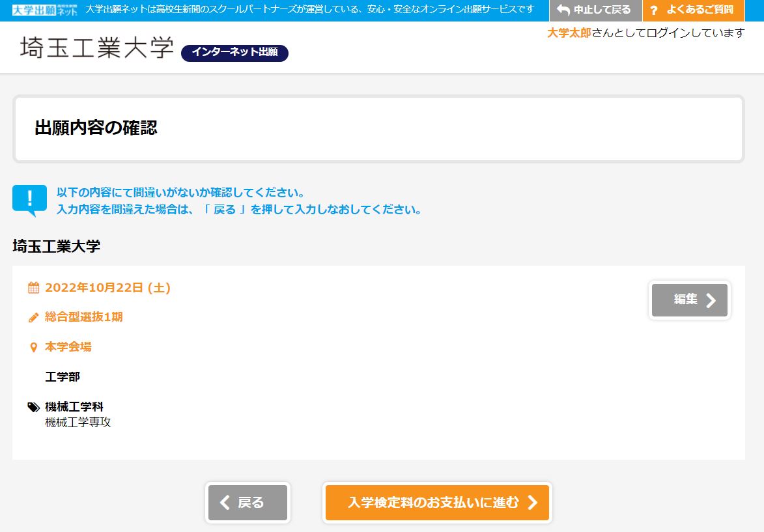Click the question mark icon in header
Image resolution: width=764 pixels, height=532 pixels.
(654, 10)
